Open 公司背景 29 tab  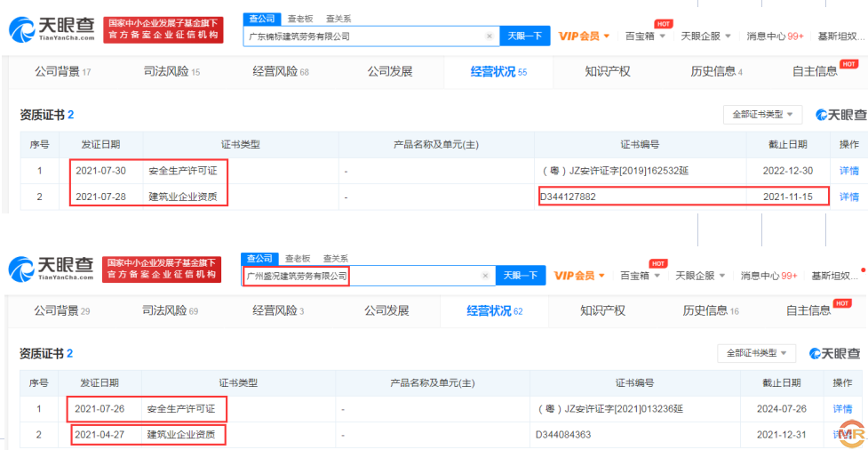pos(62,311)
